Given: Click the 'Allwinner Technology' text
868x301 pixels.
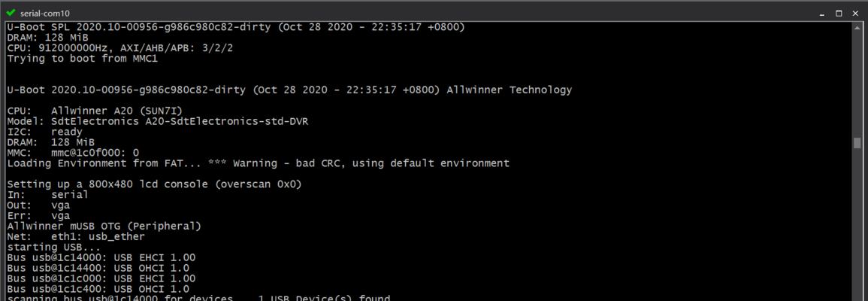Looking at the screenshot, I should 510,90.
